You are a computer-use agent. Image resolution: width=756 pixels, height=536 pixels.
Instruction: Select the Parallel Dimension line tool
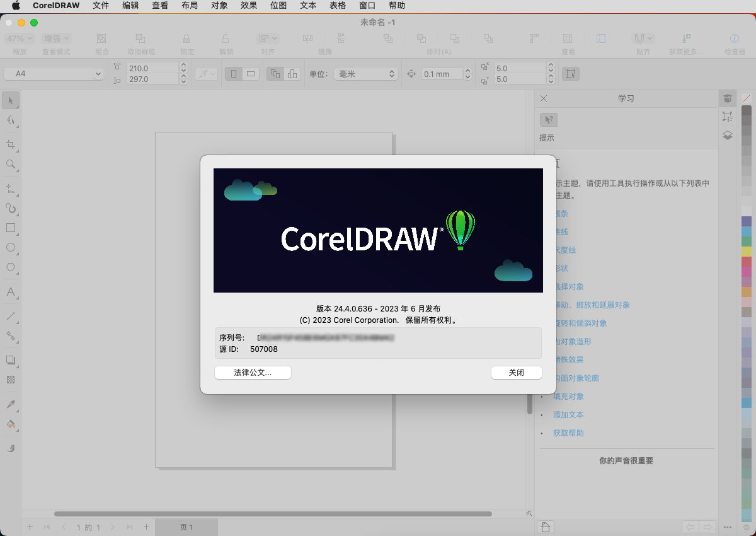[11, 316]
